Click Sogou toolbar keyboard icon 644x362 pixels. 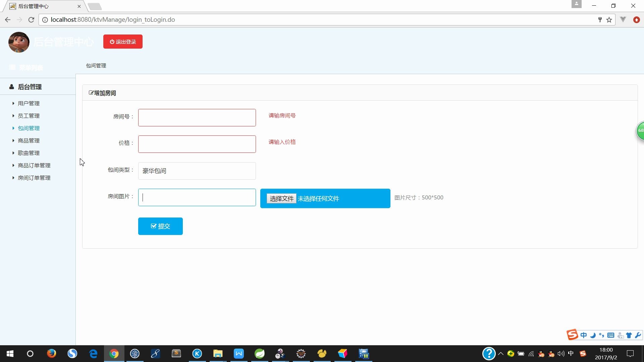611,335
